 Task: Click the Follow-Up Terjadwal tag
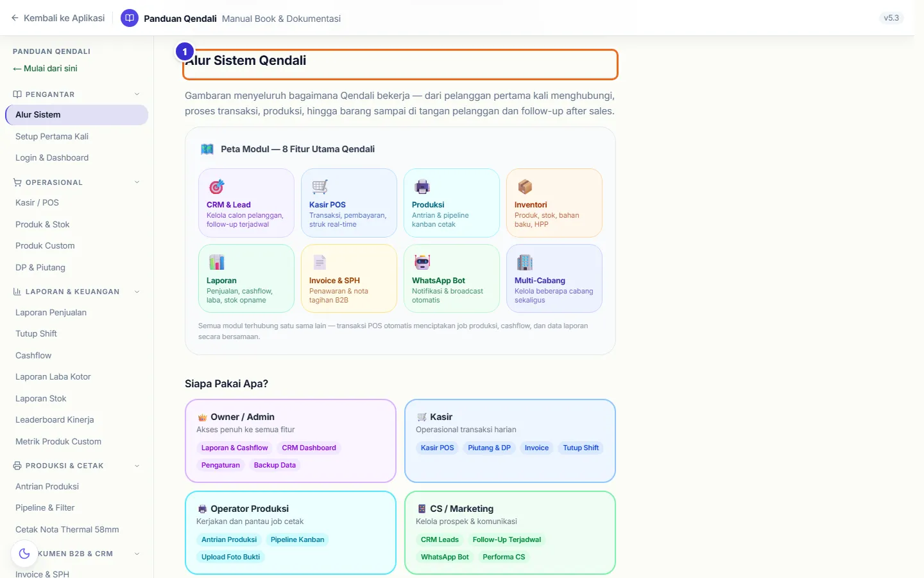(x=507, y=539)
